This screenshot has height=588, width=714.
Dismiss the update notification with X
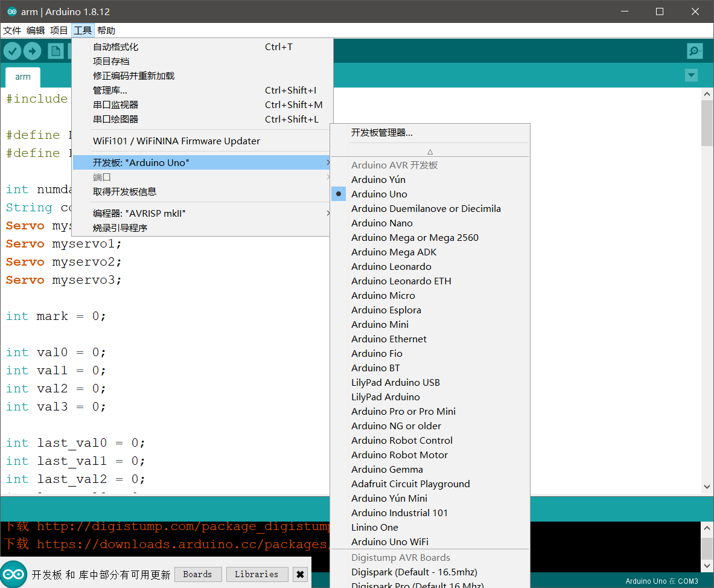pos(300,574)
